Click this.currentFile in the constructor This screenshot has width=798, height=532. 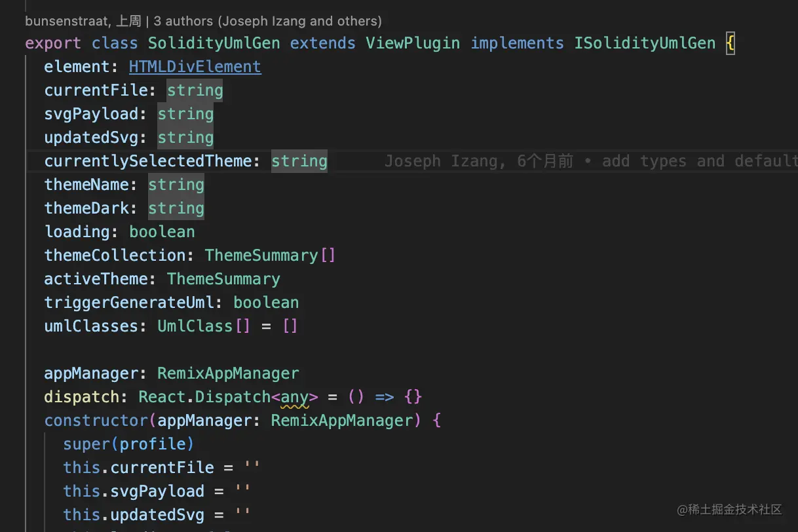coord(138,468)
